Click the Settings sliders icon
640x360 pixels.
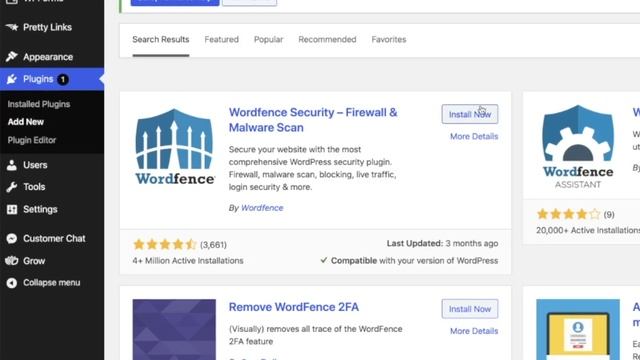point(12,209)
